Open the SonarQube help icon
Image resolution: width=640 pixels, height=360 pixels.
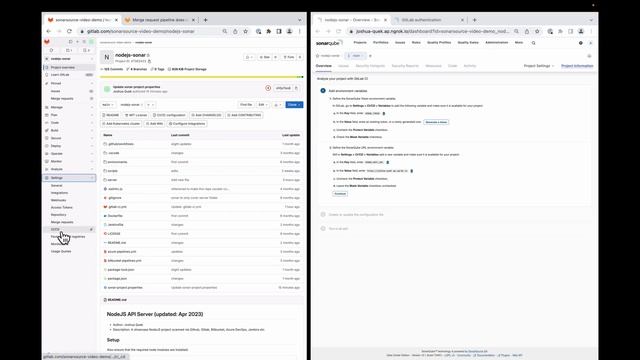tap(581, 43)
